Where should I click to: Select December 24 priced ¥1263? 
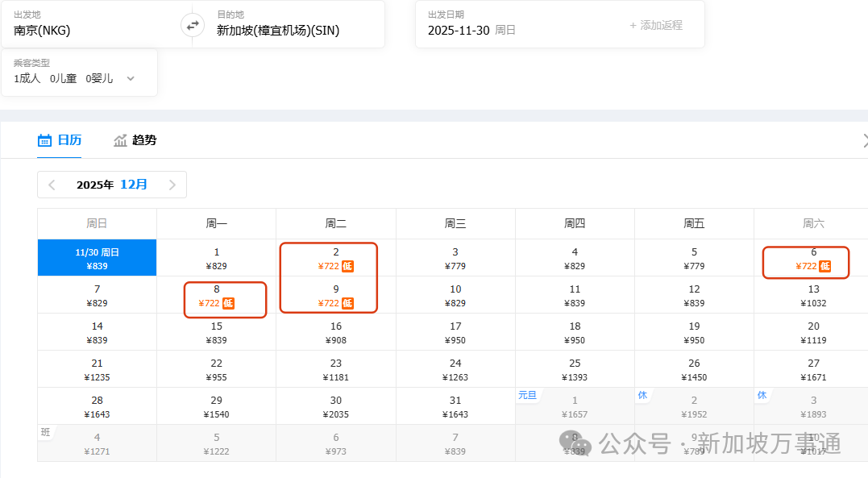pyautogui.click(x=455, y=369)
